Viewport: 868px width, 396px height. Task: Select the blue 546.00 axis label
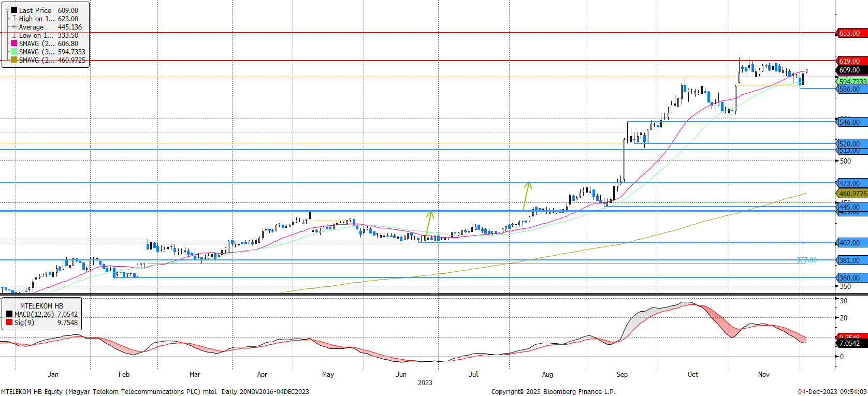point(851,122)
